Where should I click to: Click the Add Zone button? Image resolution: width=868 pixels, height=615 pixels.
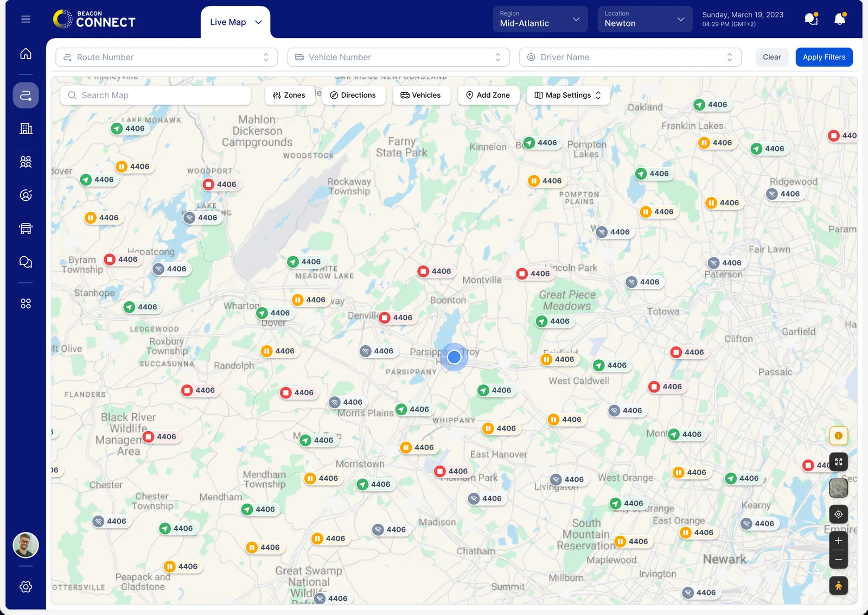coord(488,95)
